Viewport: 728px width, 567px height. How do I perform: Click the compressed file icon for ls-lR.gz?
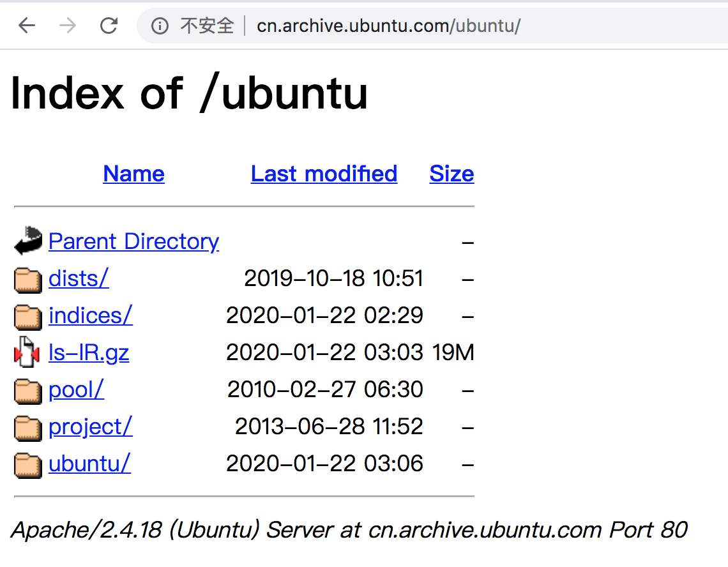pyautogui.click(x=27, y=352)
